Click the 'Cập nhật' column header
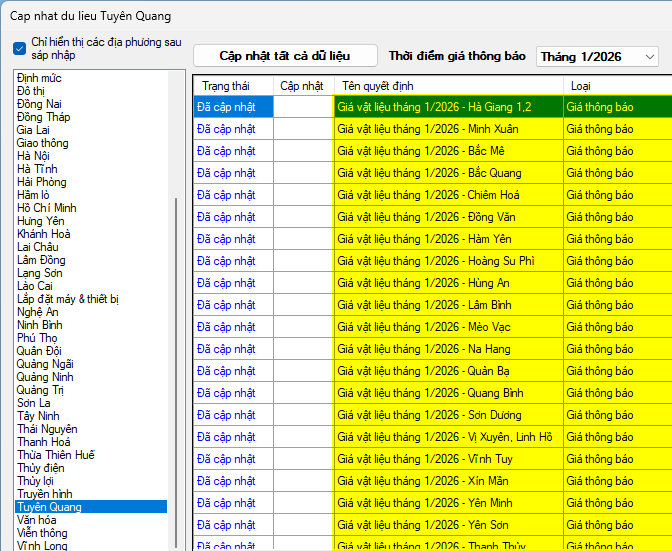672x551 pixels. [x=301, y=86]
